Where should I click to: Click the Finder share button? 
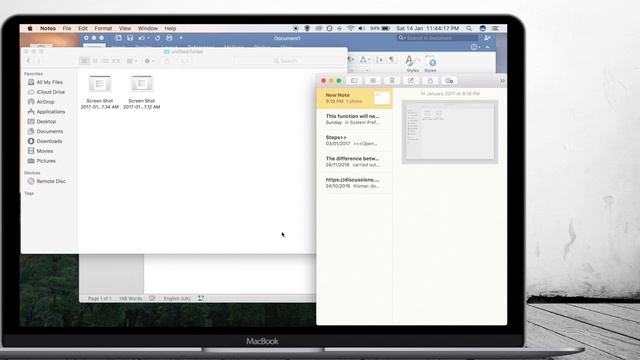pos(167,61)
